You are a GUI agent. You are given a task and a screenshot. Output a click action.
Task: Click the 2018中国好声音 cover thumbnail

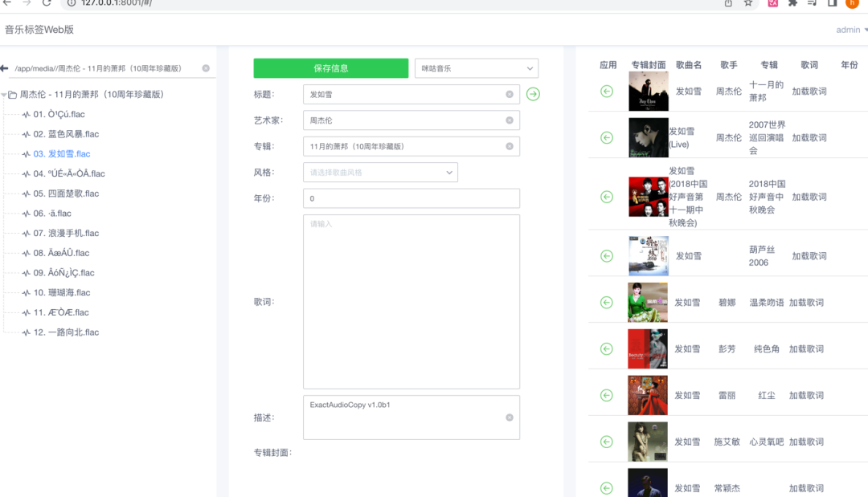pos(649,197)
